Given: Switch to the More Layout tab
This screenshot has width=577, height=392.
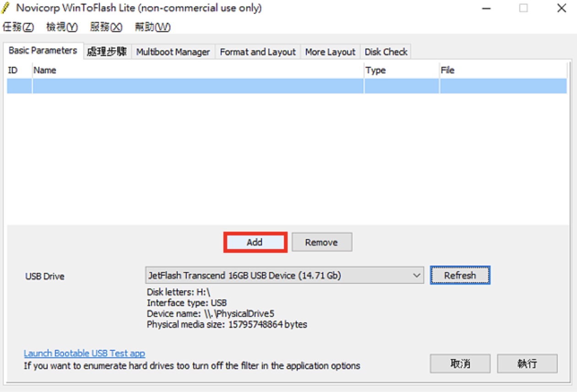Looking at the screenshot, I should click(x=330, y=52).
